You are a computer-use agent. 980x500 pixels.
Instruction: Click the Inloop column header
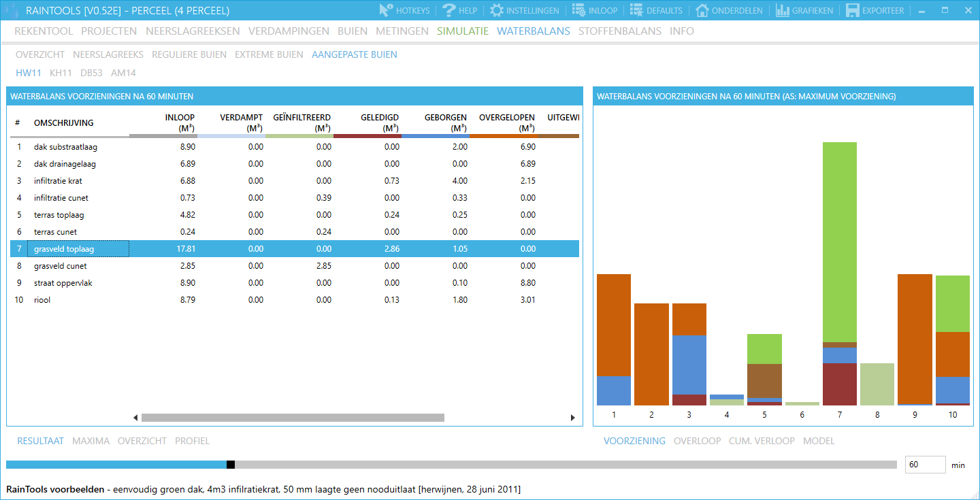click(x=163, y=122)
